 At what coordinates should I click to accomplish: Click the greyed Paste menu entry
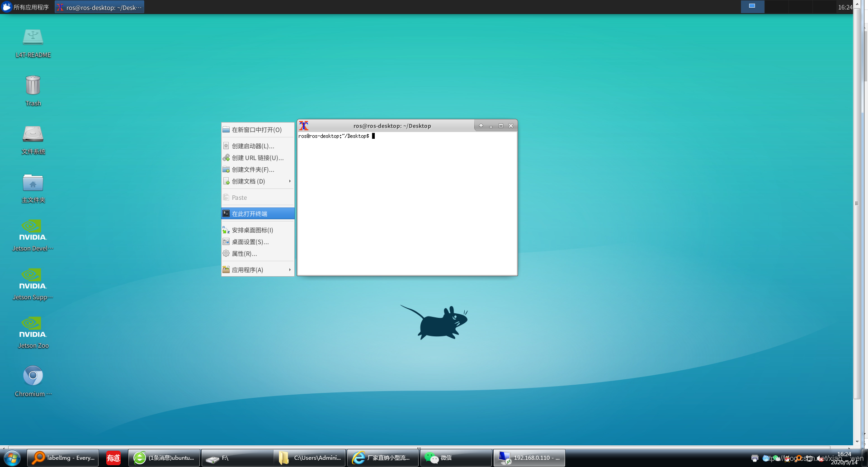pos(258,198)
